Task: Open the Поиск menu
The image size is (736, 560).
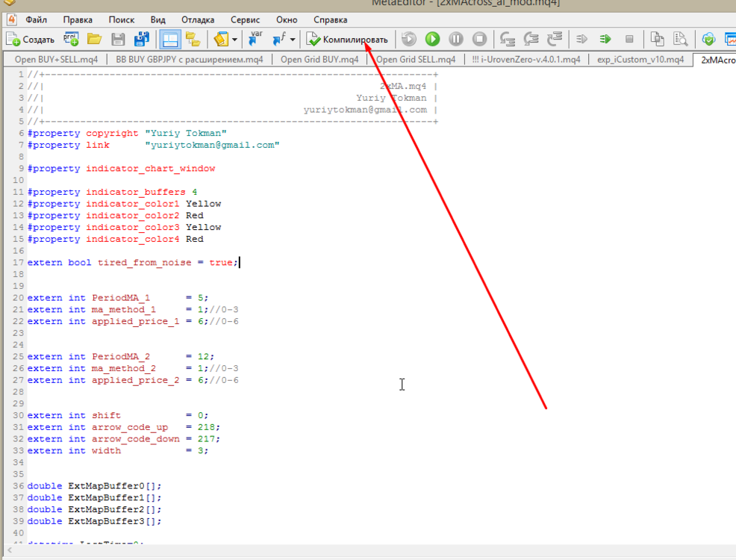Action: click(x=121, y=19)
